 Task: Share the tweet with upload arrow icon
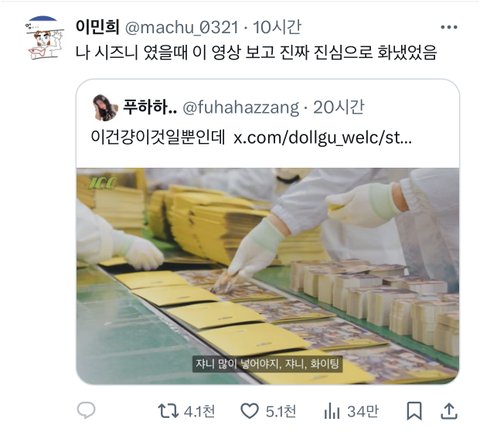tap(449, 411)
